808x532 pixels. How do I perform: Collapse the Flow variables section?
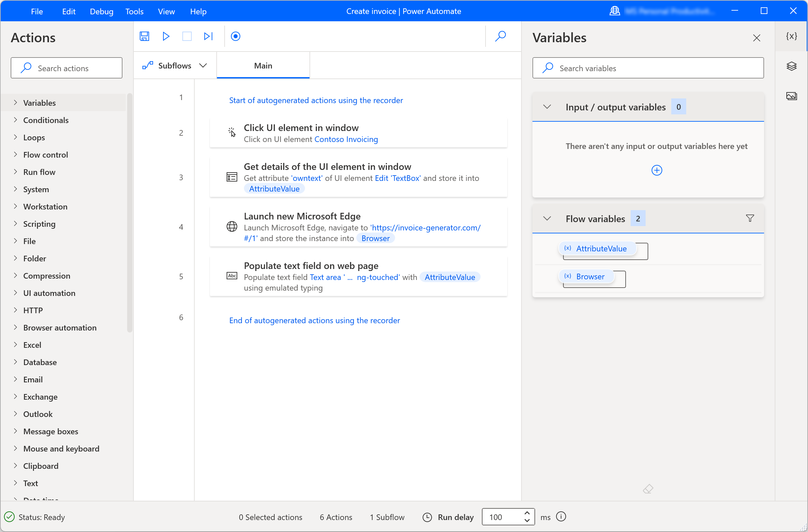point(546,218)
